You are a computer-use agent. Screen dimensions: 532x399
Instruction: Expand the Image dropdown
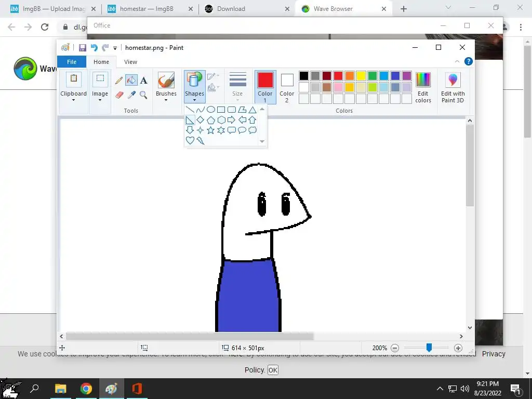tap(100, 92)
